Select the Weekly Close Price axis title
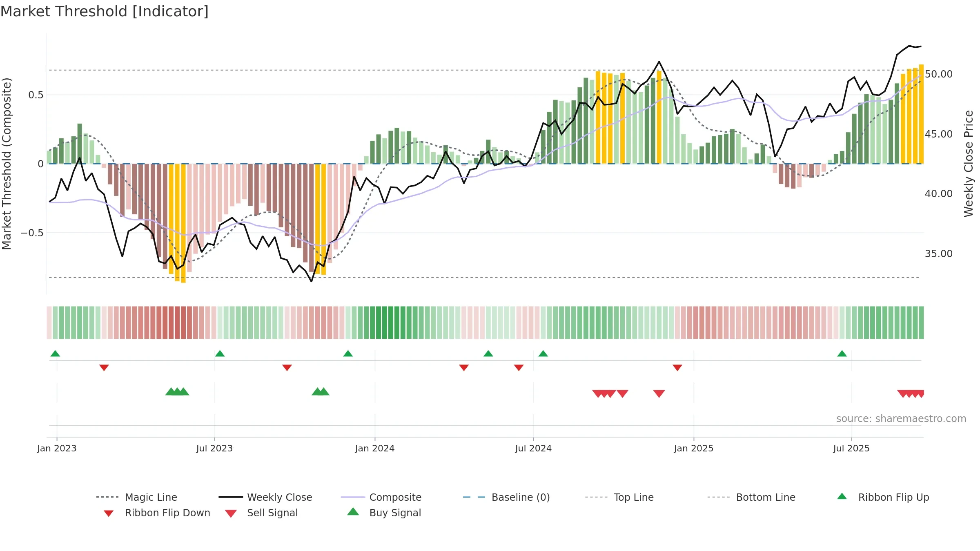980x551 pixels. coord(969,164)
